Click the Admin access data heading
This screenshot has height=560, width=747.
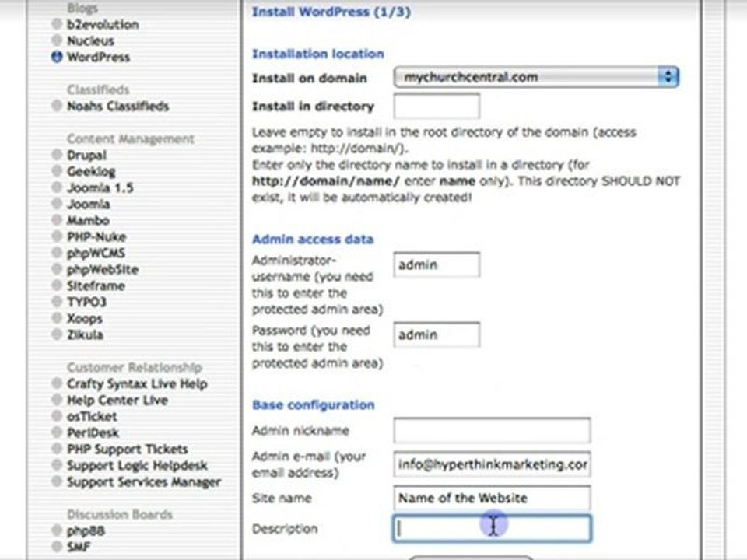pos(313,239)
